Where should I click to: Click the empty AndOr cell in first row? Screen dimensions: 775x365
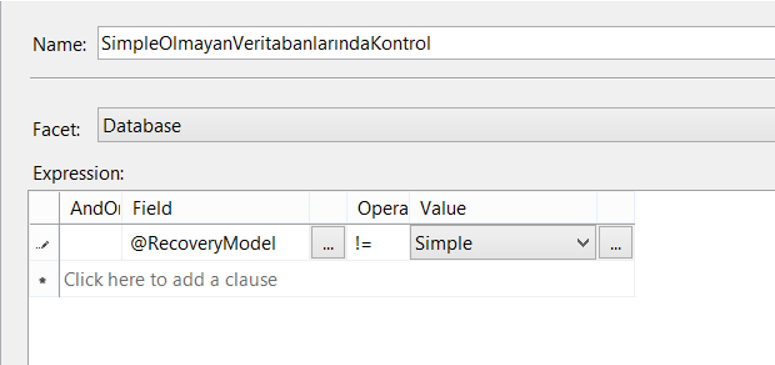coord(91,243)
